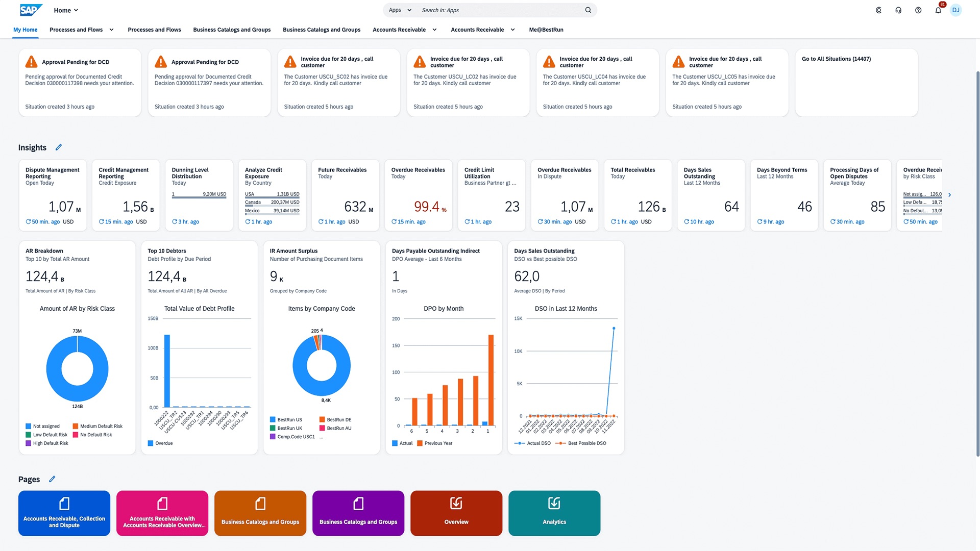Screen dimensions: 980x551
Task: Open the help question mark icon
Action: pyautogui.click(x=918, y=10)
